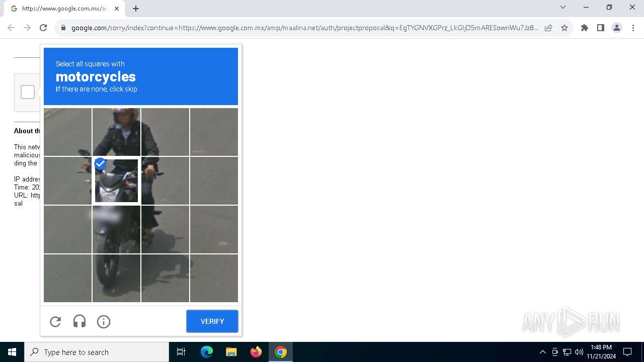Get an audio challenge via headphones icon
This screenshot has height=362, width=644.
[x=79, y=321]
